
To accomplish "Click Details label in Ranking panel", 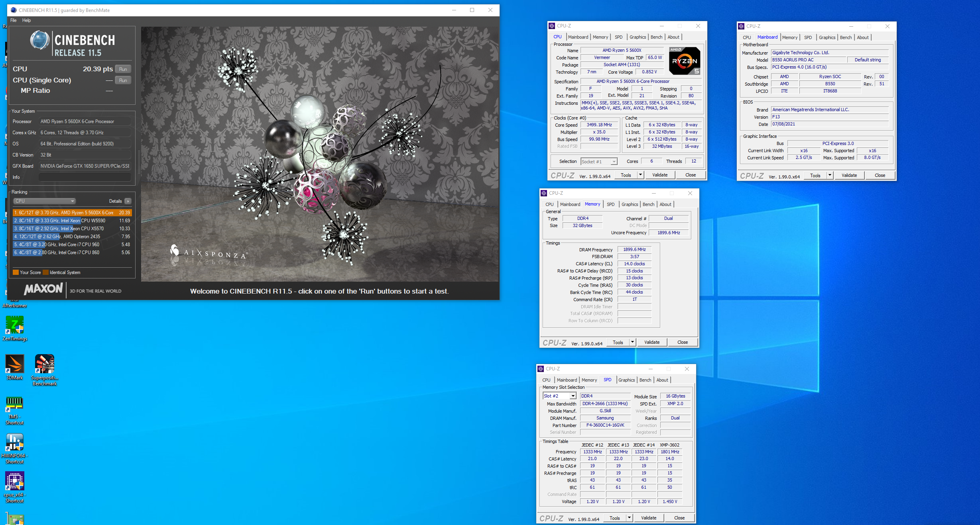I will tap(115, 201).
